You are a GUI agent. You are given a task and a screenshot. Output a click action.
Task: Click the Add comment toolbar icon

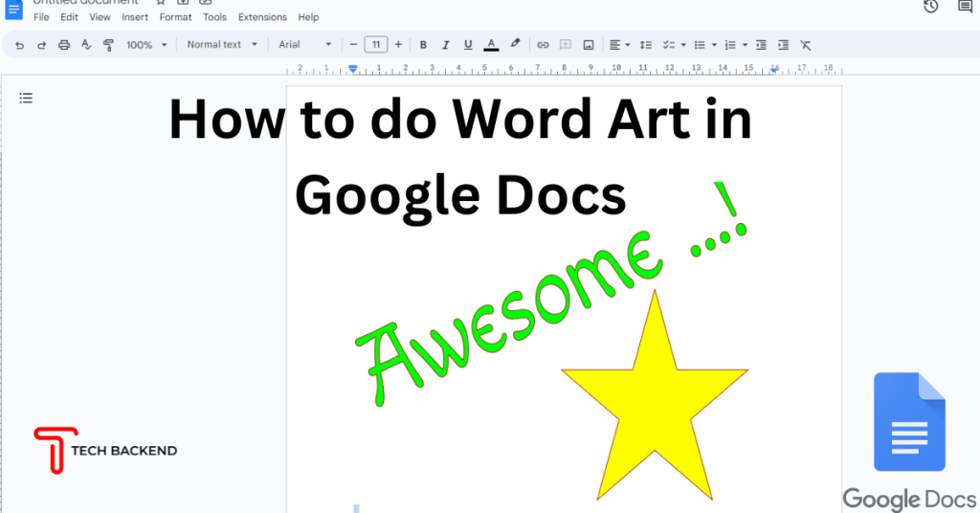pos(566,45)
